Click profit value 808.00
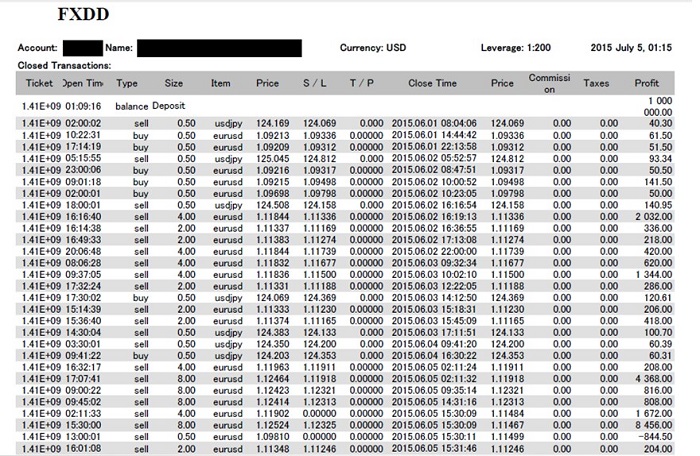700x456 pixels. (x=658, y=402)
